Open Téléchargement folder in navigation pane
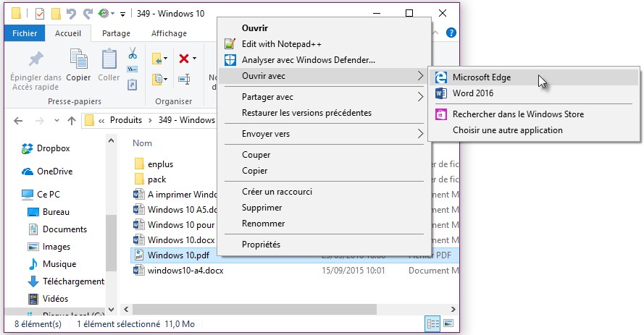This screenshot has width=644, height=335. click(x=73, y=281)
